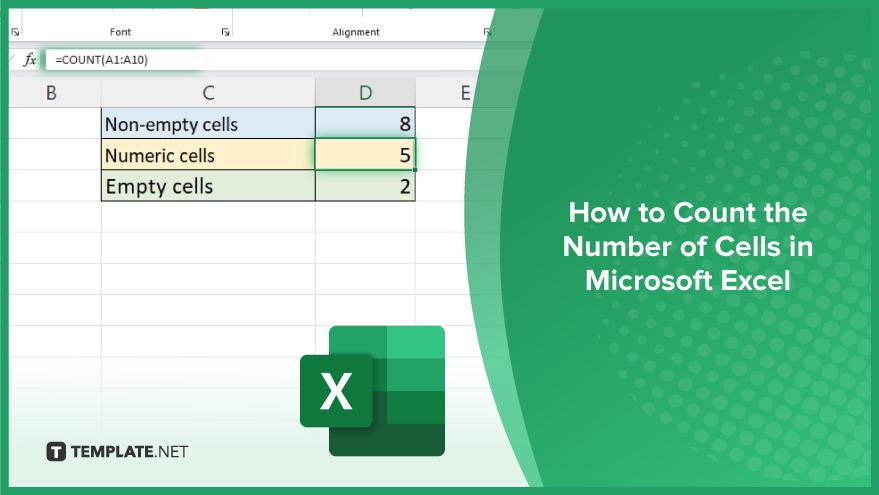Select the cell showing value 2

point(366,186)
